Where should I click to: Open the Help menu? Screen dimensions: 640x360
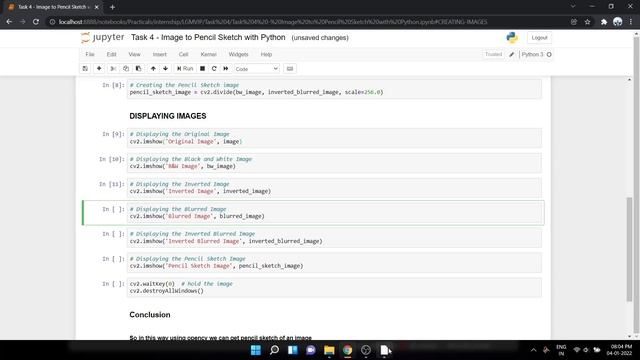tap(266, 54)
